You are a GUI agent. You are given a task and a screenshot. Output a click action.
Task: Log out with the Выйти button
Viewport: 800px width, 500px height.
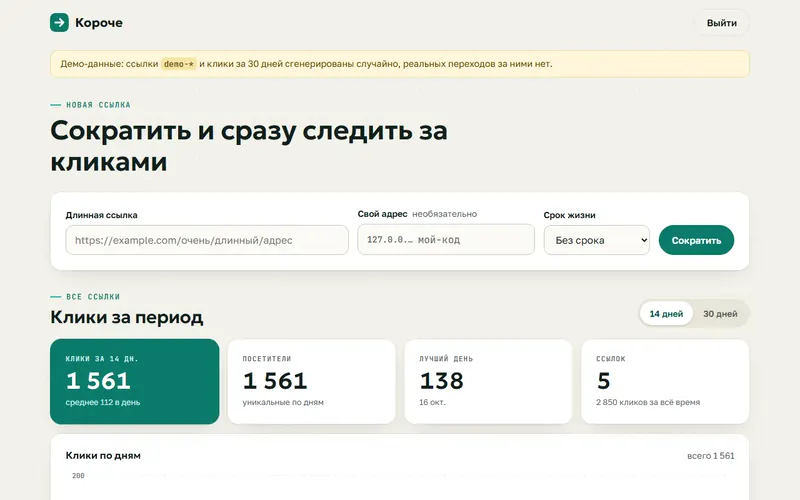click(721, 23)
